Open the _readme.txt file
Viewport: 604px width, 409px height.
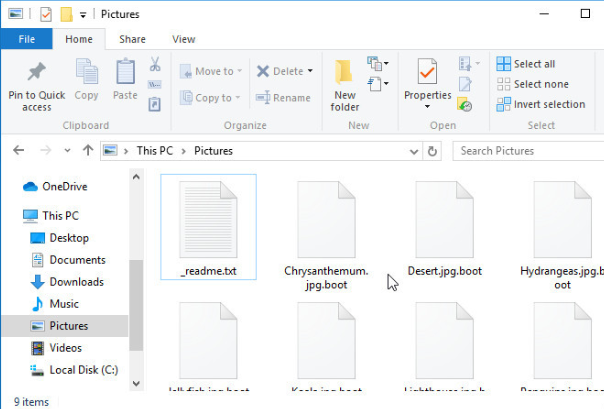pos(208,223)
